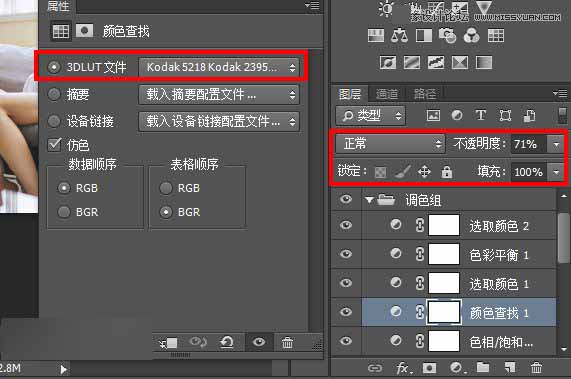This screenshot has width=571, height=379.
Task: Select the mask icon in Properties panel
Action: [x=84, y=31]
